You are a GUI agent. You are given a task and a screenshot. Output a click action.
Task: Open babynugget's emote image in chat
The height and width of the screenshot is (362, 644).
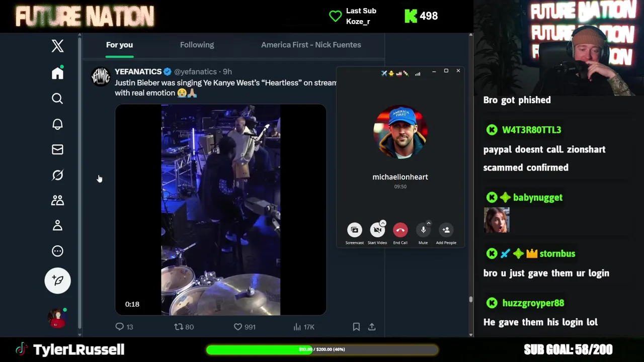coord(497,220)
